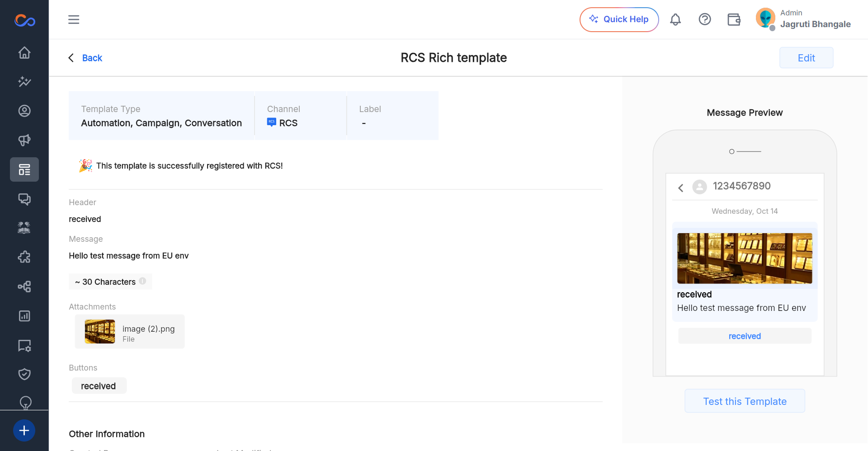Click the Test this Template button

(x=745, y=401)
